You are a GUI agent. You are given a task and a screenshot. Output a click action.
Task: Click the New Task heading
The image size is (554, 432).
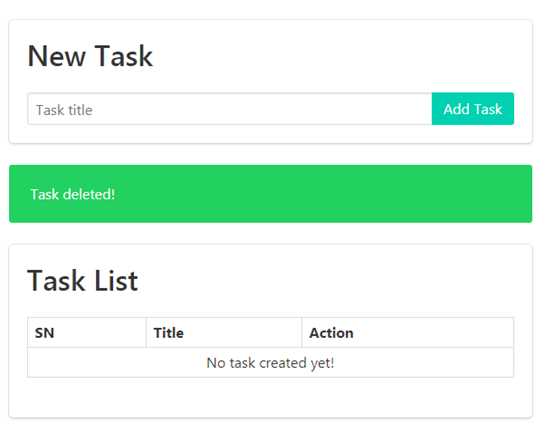[x=90, y=56]
